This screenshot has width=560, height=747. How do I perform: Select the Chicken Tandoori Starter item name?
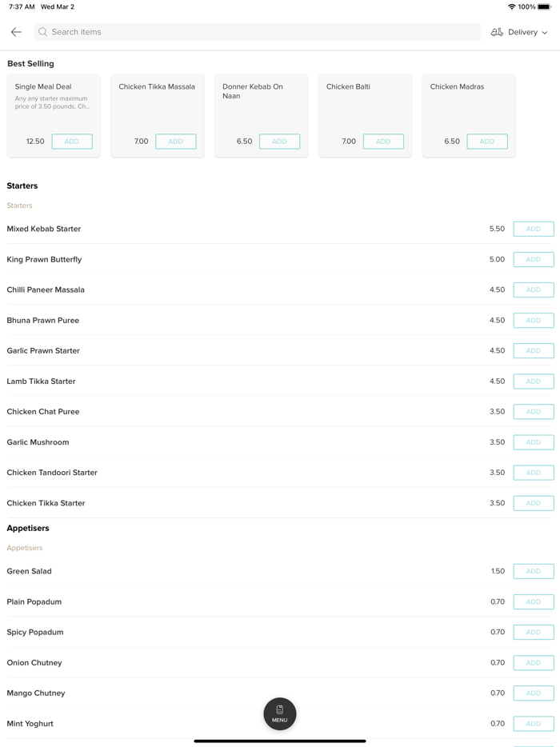coord(52,473)
